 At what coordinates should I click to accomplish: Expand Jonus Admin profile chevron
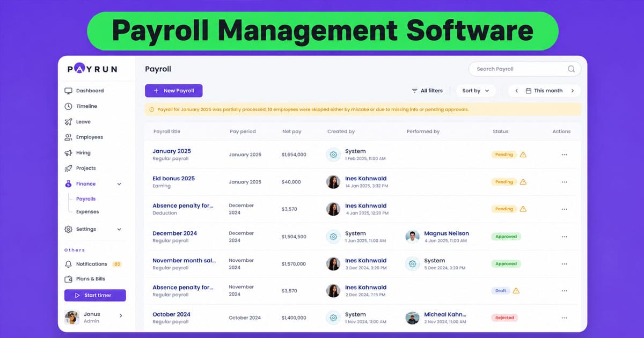pyautogui.click(x=120, y=315)
